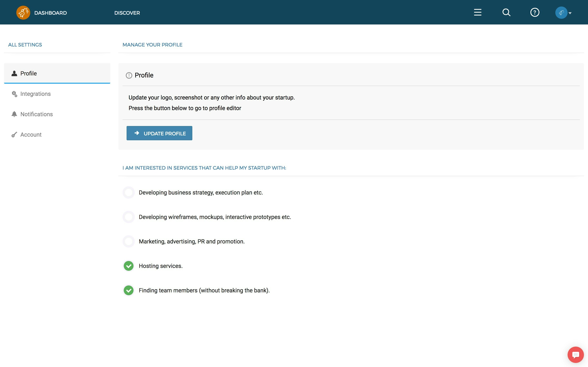Viewport: 588px width, 367px height.
Task: Click the info icon beside Profile heading
Action: pos(129,75)
